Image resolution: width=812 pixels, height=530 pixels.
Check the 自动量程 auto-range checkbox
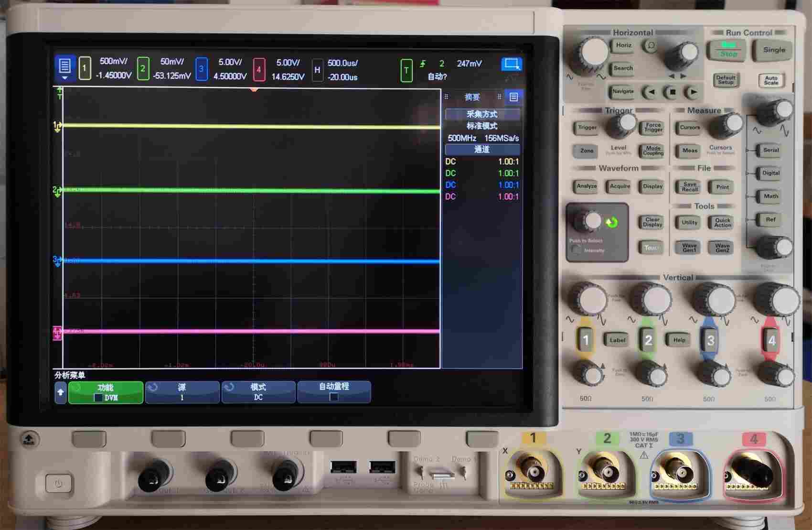tap(334, 397)
